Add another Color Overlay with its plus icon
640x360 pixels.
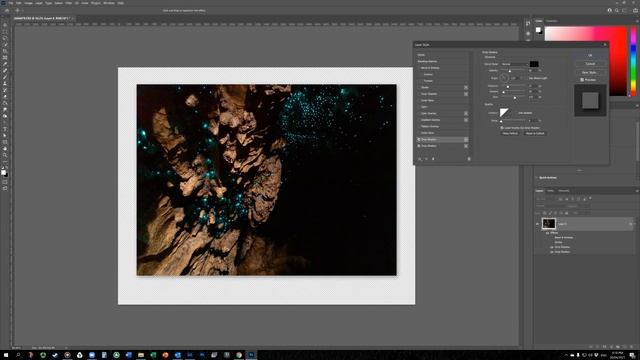[x=466, y=113]
